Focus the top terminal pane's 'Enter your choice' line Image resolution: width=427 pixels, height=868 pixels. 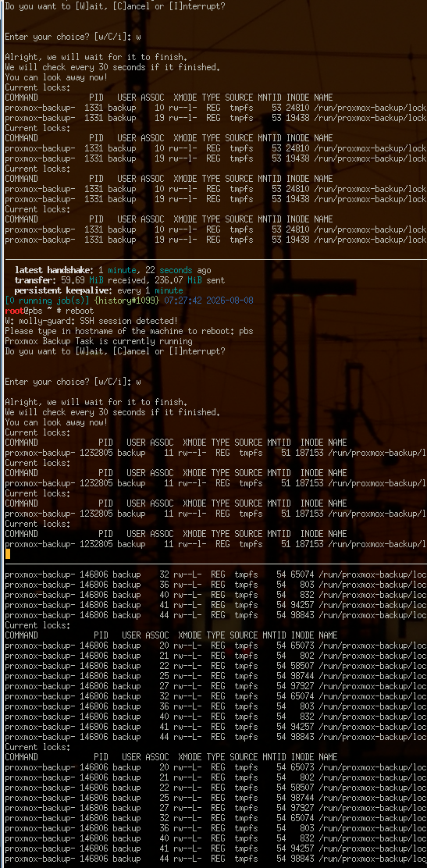(73, 37)
